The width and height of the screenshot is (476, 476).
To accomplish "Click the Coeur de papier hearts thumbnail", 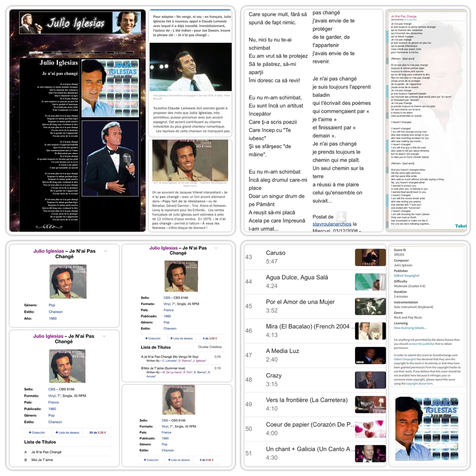I will click(370, 429).
